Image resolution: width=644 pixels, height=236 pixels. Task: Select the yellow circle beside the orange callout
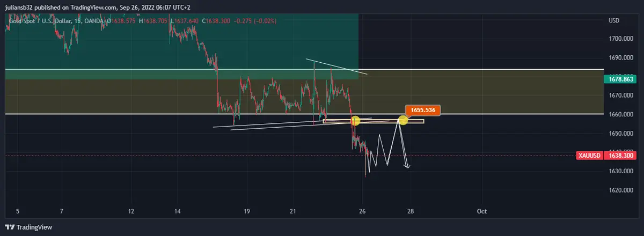pos(402,120)
